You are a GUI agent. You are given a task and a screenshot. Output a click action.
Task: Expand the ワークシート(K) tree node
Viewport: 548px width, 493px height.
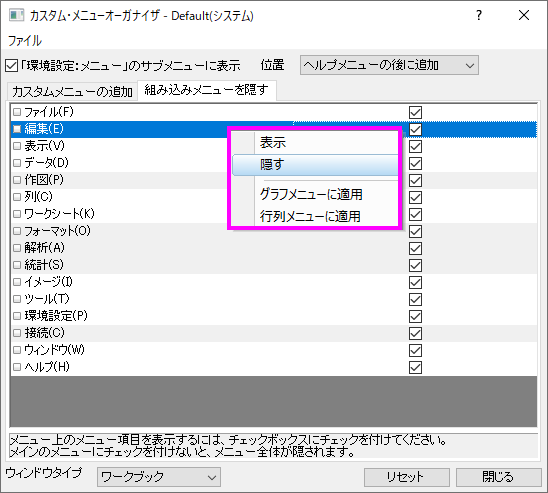[x=17, y=214]
